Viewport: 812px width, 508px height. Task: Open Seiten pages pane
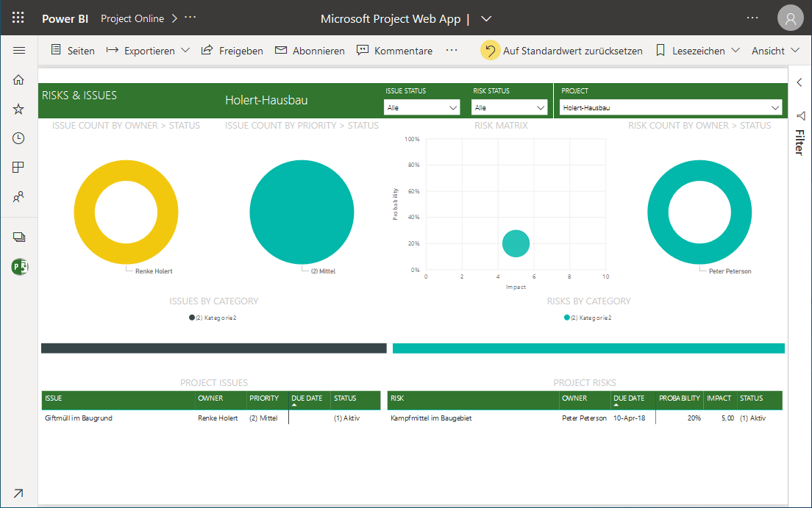coord(73,50)
